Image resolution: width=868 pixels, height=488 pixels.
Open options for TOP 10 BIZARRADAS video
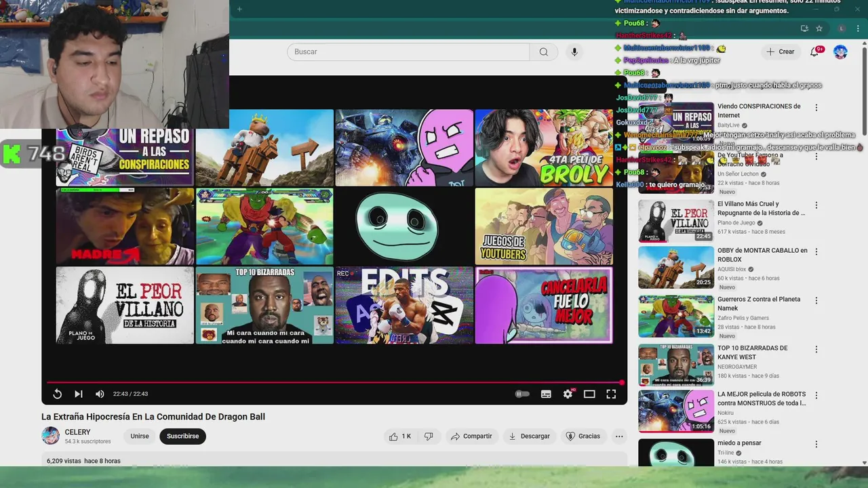(816, 350)
